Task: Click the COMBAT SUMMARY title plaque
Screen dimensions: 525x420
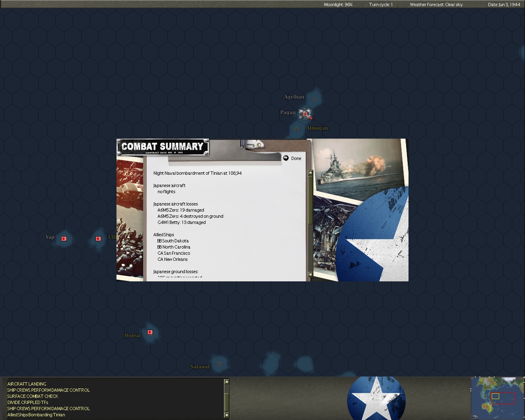Action: pos(163,147)
